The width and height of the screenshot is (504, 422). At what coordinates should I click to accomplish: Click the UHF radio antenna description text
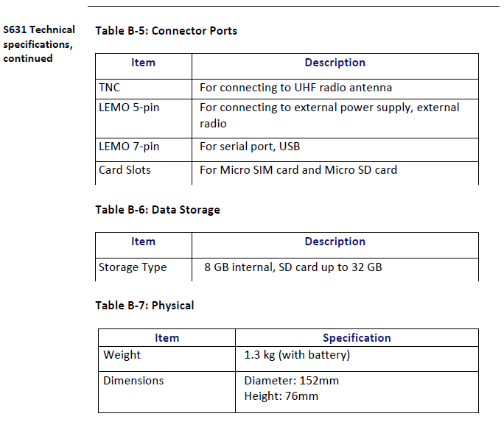(x=295, y=88)
